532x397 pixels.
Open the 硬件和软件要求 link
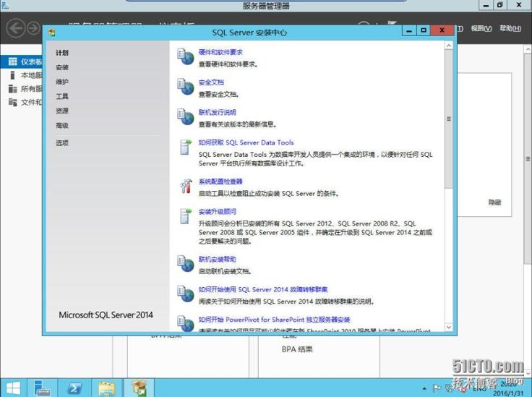tap(220, 52)
